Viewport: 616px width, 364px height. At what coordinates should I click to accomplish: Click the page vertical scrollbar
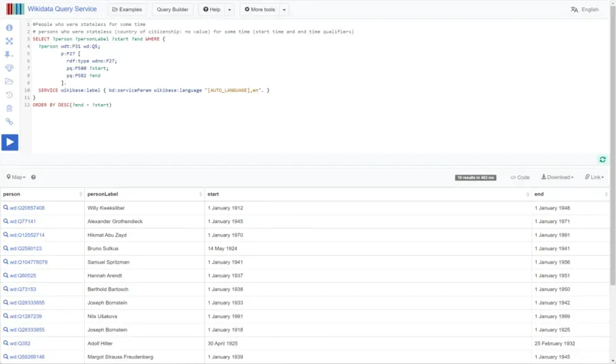coord(613,145)
